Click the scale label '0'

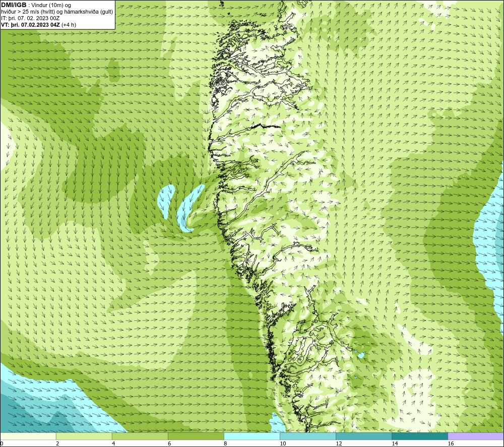tap(2, 444)
